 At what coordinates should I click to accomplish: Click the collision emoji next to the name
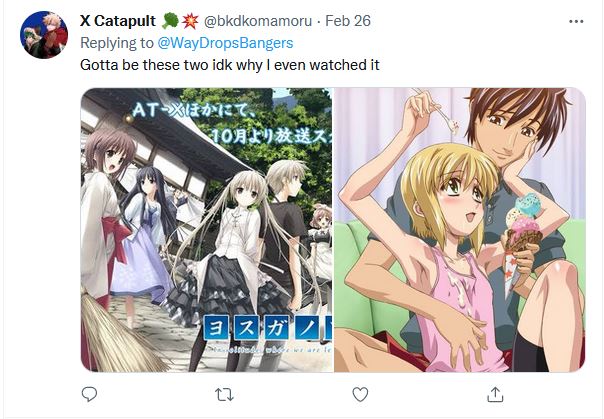[x=190, y=21]
